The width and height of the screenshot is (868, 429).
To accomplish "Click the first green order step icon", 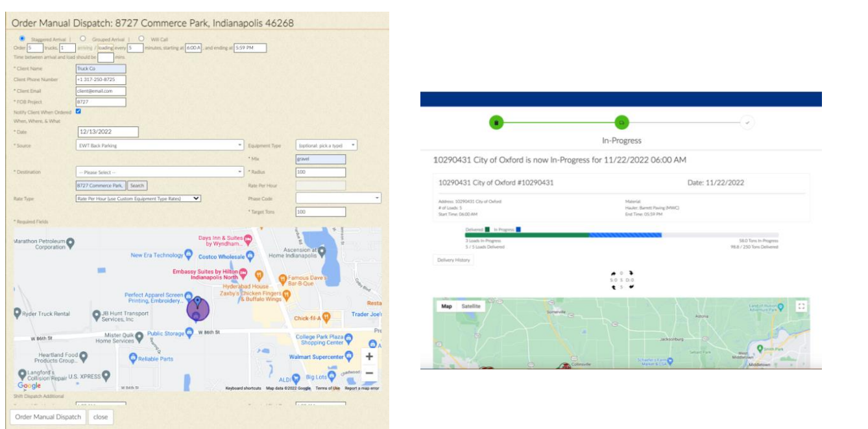I will click(496, 122).
